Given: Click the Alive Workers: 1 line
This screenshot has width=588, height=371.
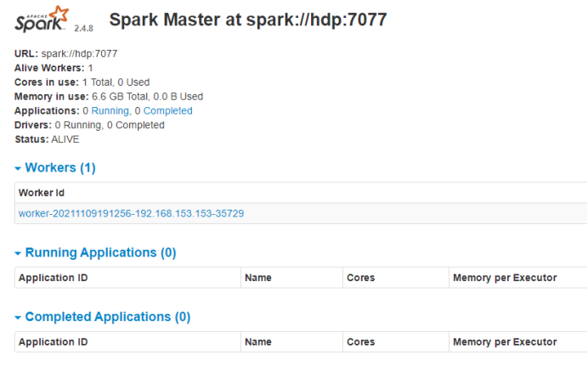Looking at the screenshot, I should click(x=54, y=68).
